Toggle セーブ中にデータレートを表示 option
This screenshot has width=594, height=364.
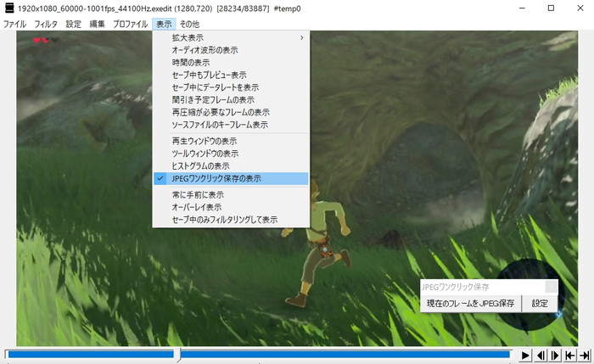[x=231, y=87]
